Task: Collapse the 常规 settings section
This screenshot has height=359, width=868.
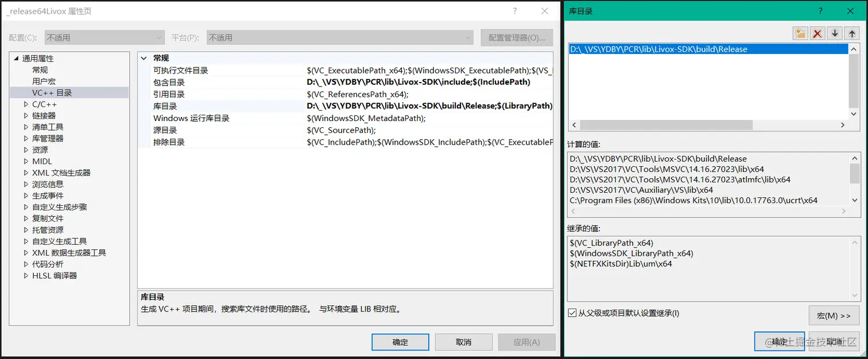Action: (x=144, y=58)
